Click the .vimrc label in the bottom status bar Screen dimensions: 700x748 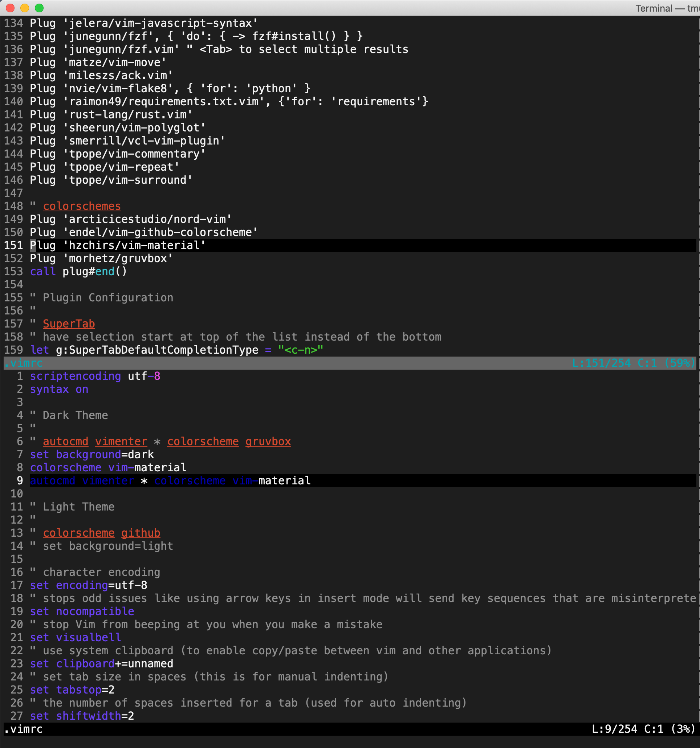(24, 729)
